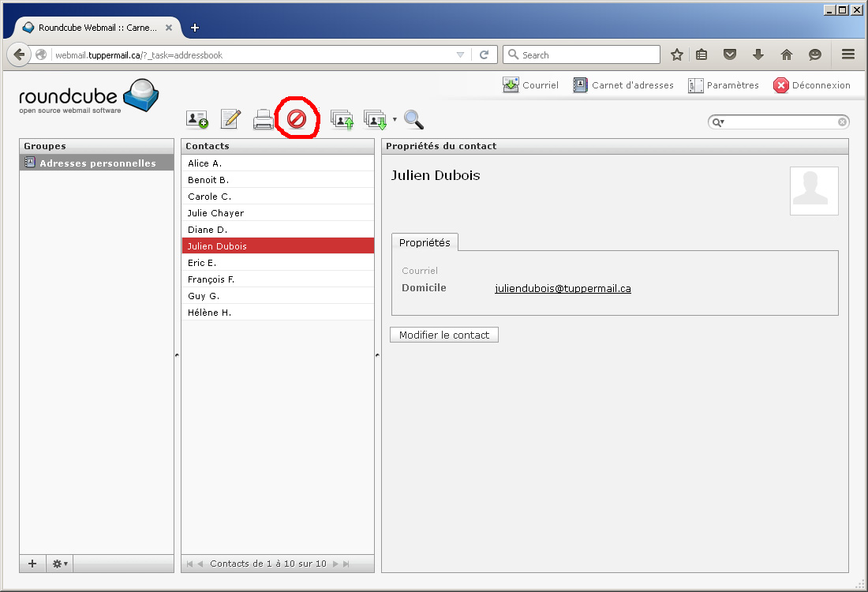Open juliendubois@tuppermail.ca email link
The height and width of the screenshot is (592, 868).
tap(563, 289)
